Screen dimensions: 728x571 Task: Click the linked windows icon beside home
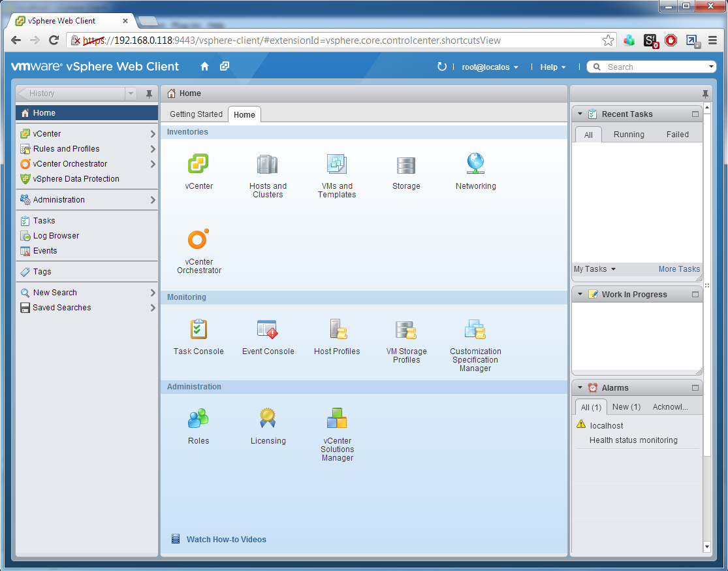(x=225, y=67)
